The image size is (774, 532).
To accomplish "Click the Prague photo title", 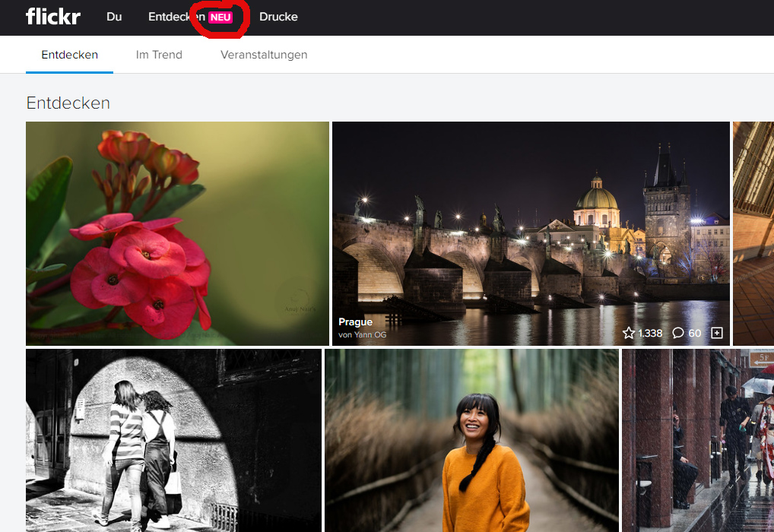I will point(355,322).
